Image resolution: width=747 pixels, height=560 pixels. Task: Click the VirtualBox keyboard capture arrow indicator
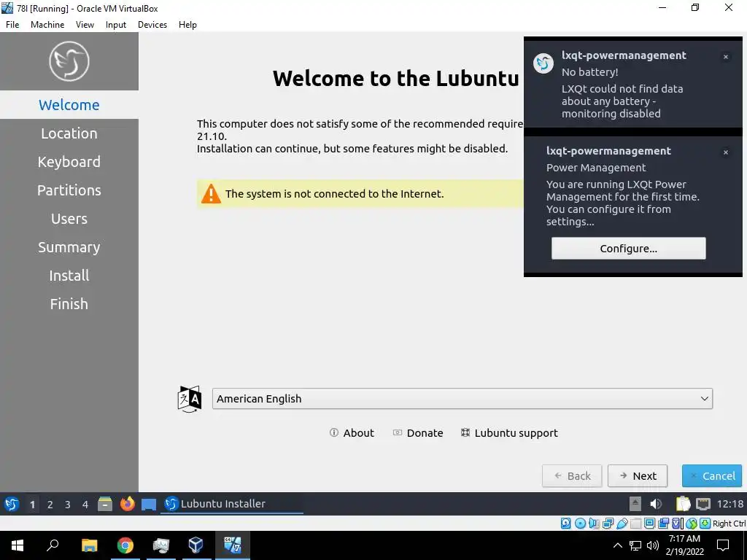[705, 524]
